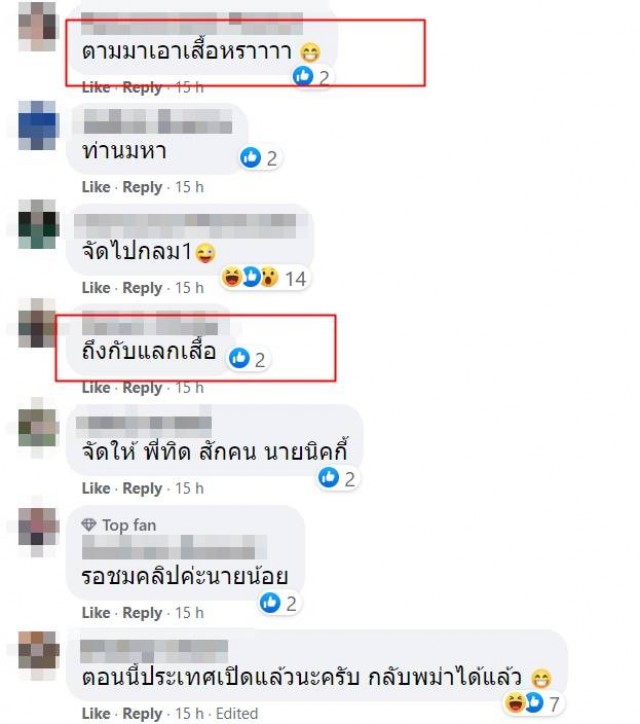Click like icon on จัดให้ พี่ทิด comment
Image resolution: width=640 pixels, height=724 pixels.
click(x=329, y=477)
